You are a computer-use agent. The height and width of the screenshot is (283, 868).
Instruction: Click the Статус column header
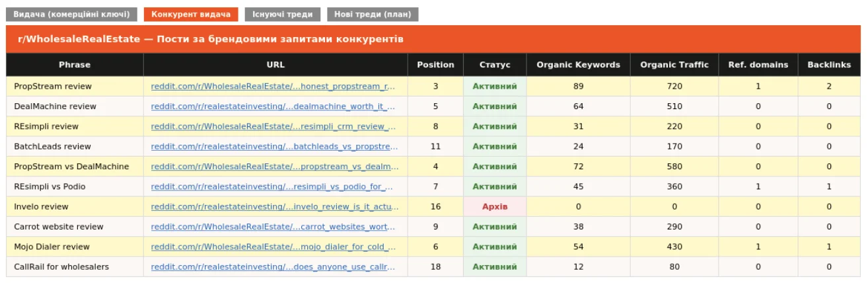click(495, 65)
